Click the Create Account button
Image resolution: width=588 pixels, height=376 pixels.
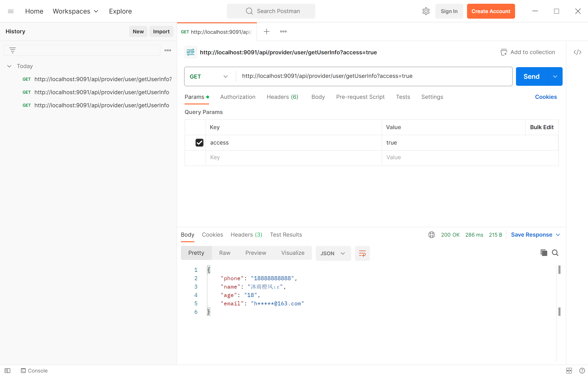pyautogui.click(x=491, y=11)
